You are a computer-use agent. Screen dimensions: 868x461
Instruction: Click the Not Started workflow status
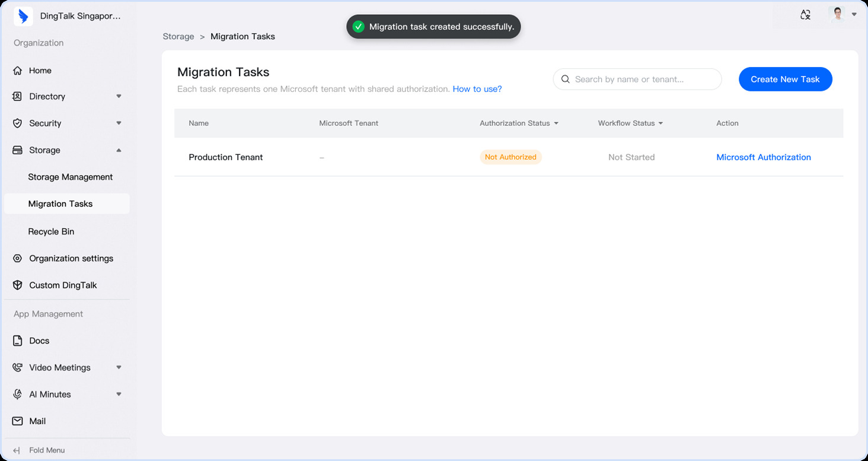coord(631,157)
